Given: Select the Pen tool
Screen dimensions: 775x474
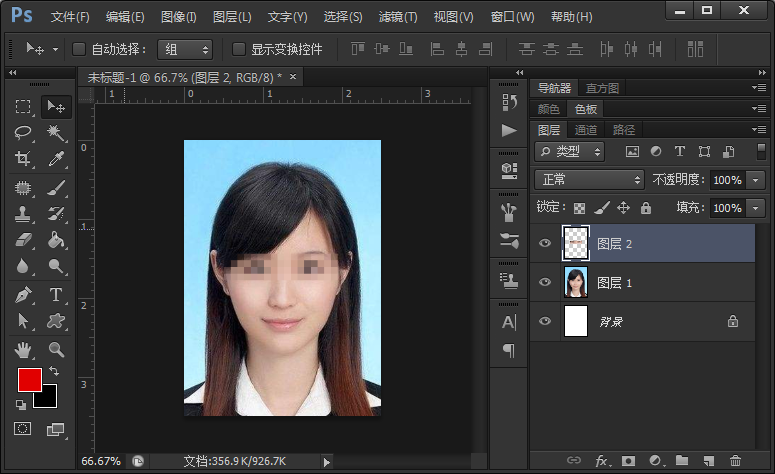Looking at the screenshot, I should tap(23, 295).
